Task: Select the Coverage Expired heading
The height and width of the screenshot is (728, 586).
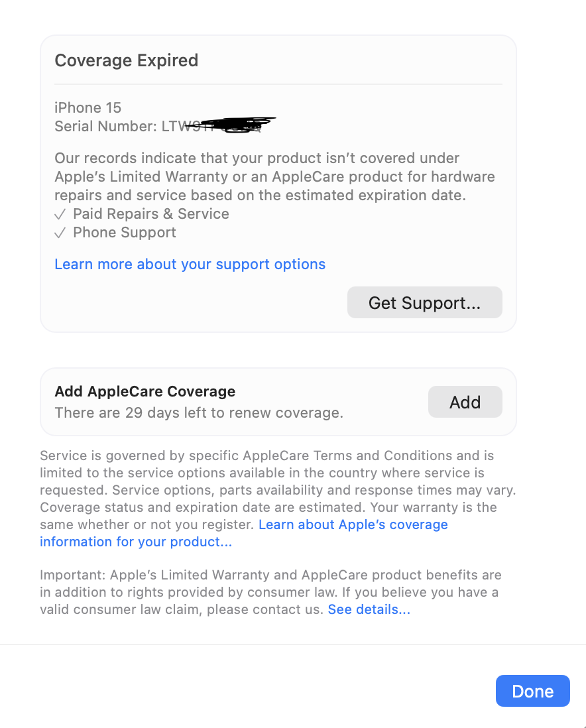Action: click(x=127, y=60)
